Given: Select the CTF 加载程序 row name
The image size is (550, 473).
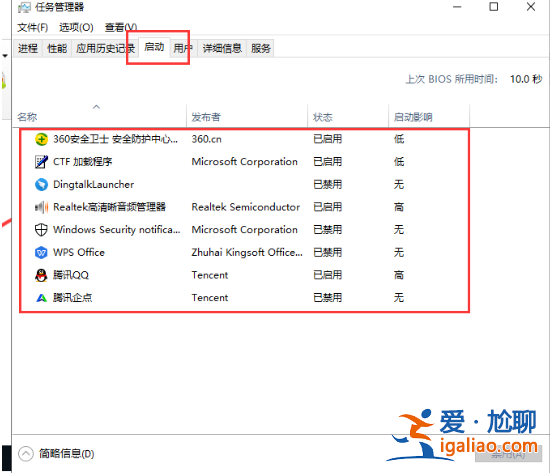Looking at the screenshot, I should pos(83,162).
